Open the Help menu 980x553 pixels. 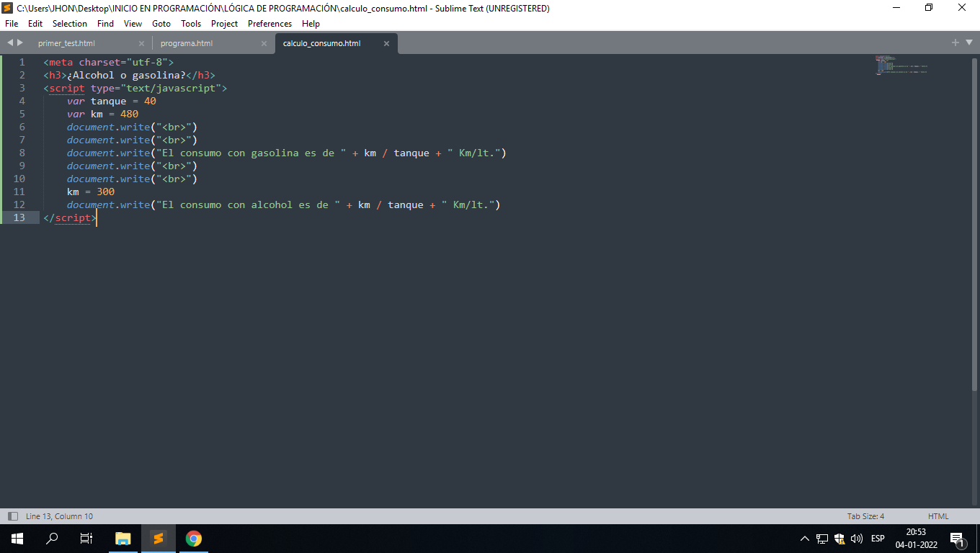click(x=311, y=24)
